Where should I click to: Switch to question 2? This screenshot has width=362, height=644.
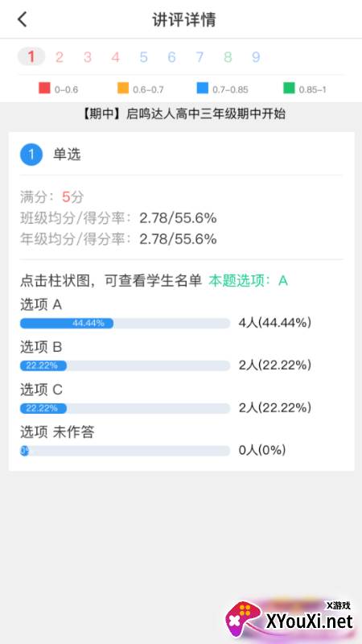point(59,56)
